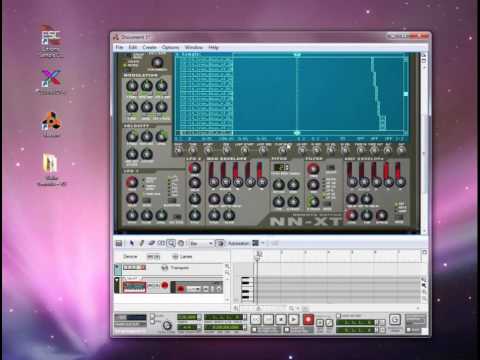Open the Help menu
The width and height of the screenshot is (480, 360).
coord(213,47)
